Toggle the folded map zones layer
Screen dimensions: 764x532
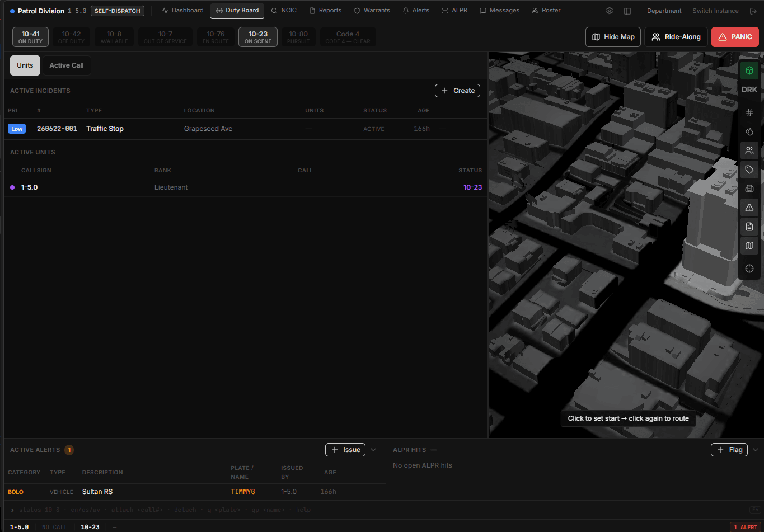[749, 246]
